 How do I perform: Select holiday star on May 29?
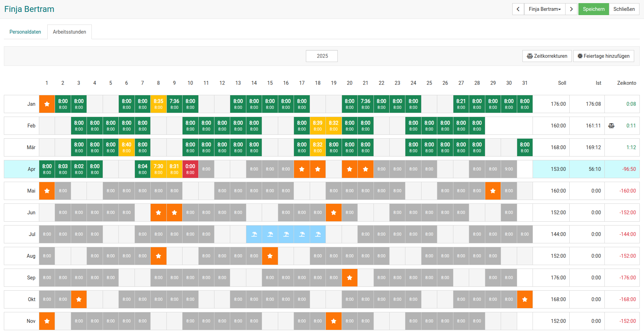493,191
